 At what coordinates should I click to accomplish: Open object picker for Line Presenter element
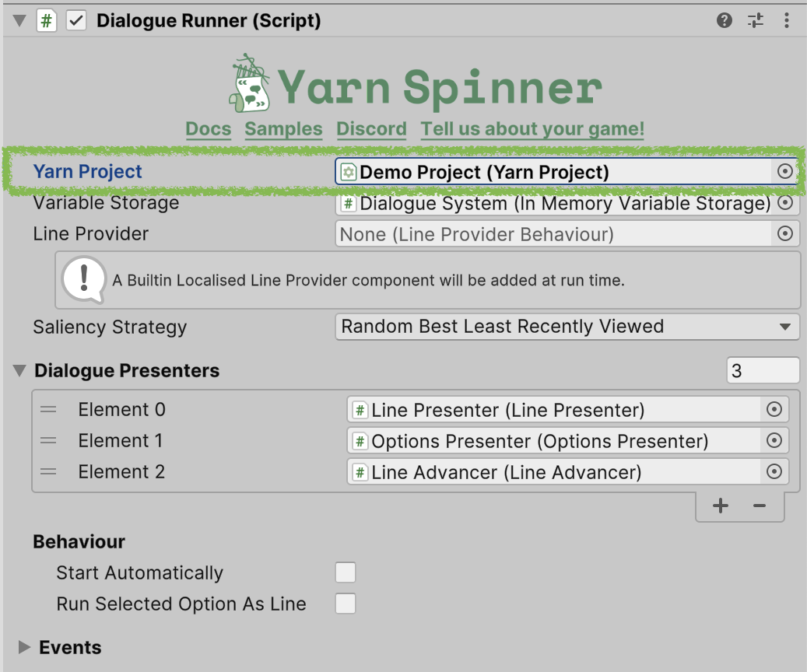(774, 410)
